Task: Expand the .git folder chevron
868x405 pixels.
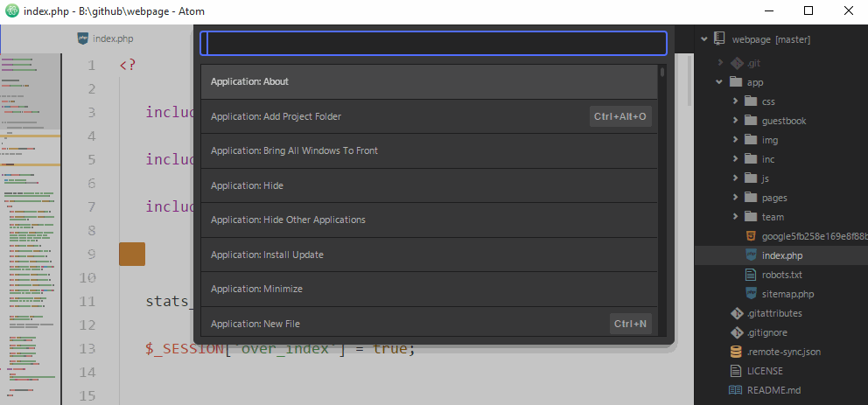Action: pyautogui.click(x=719, y=63)
